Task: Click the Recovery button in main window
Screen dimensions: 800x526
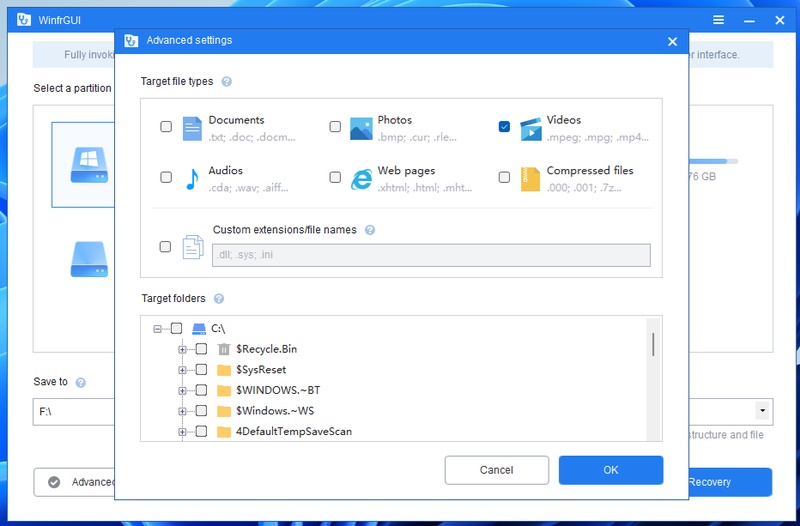Action: coord(730,482)
